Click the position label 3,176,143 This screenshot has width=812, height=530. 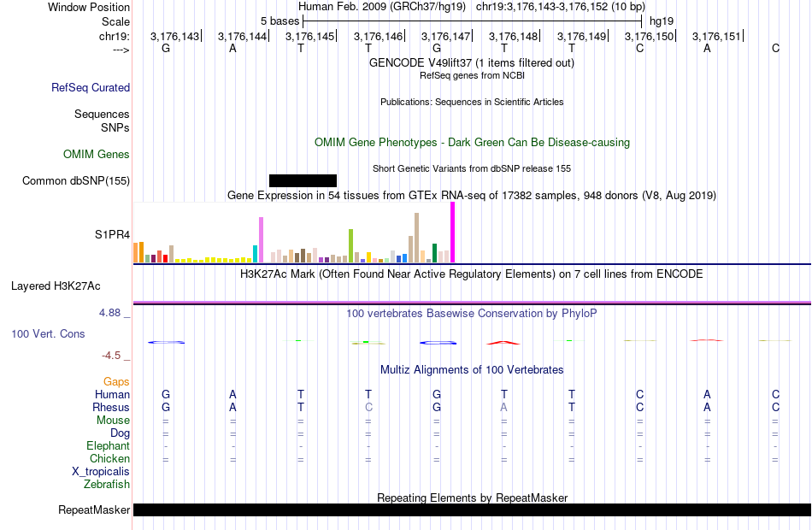click(174, 36)
